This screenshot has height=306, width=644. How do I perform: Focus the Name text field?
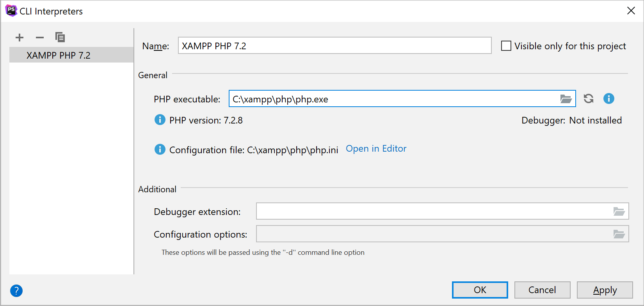click(x=334, y=46)
